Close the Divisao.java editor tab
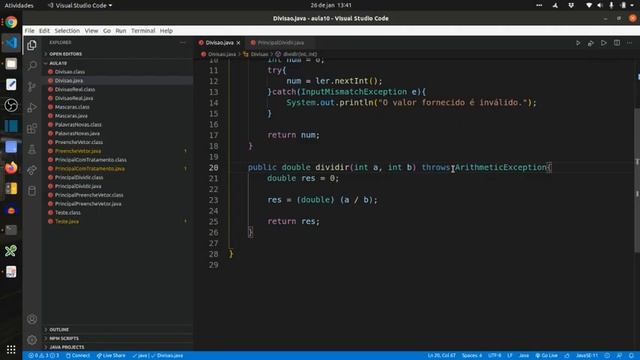Image resolution: width=640 pixels, height=360 pixels. (238, 43)
